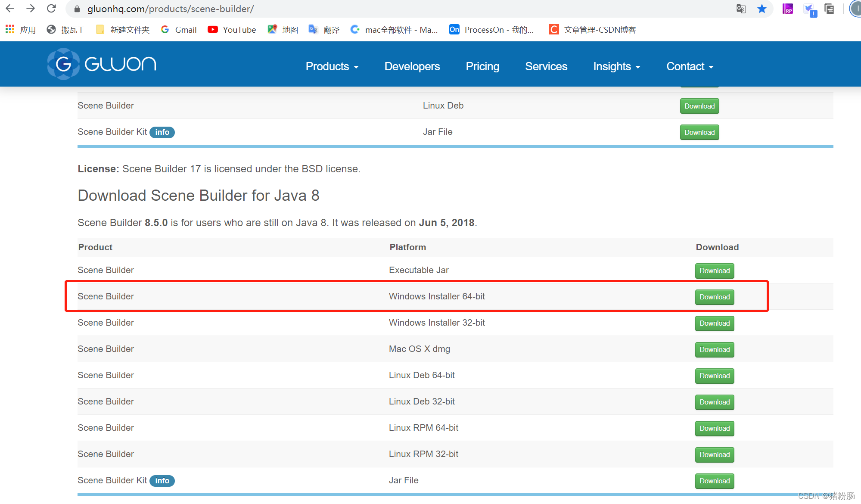Open the mac全部软件 bookmark

[x=394, y=29]
